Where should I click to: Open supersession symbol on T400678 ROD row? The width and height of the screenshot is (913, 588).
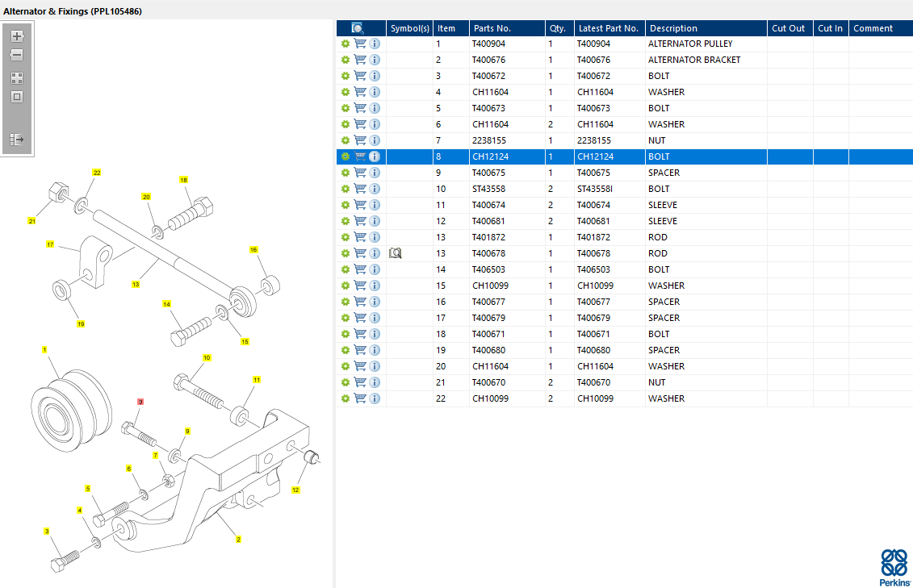pyautogui.click(x=396, y=253)
